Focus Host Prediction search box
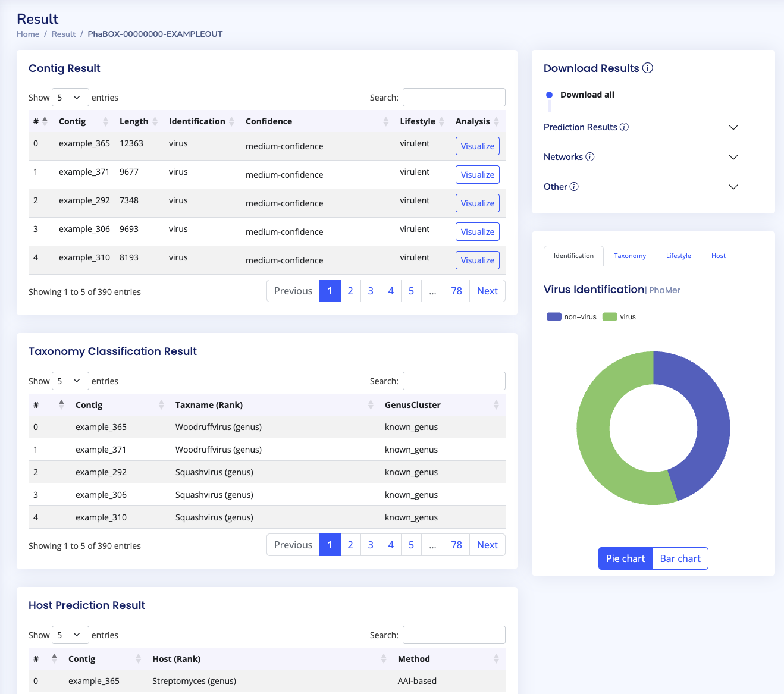784x694 pixels. click(454, 635)
